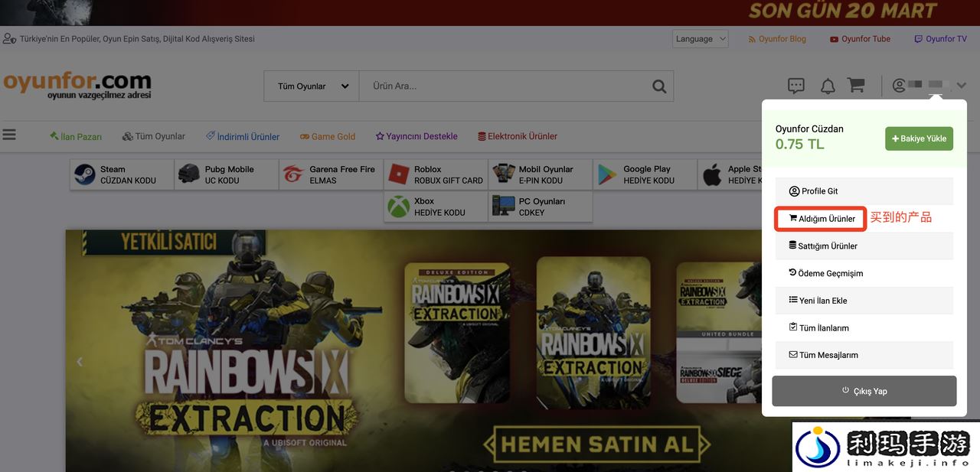Click the Mobil Oyunlar icon
This screenshot has width=980, height=472.
(x=503, y=174)
